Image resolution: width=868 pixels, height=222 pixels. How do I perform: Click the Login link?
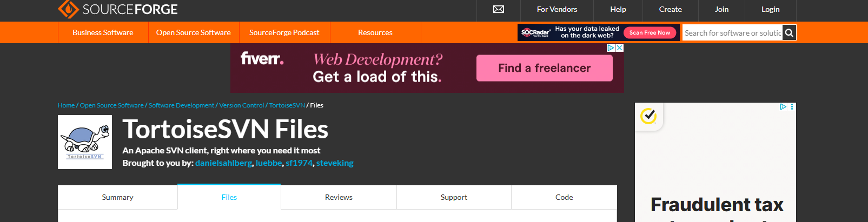point(771,9)
